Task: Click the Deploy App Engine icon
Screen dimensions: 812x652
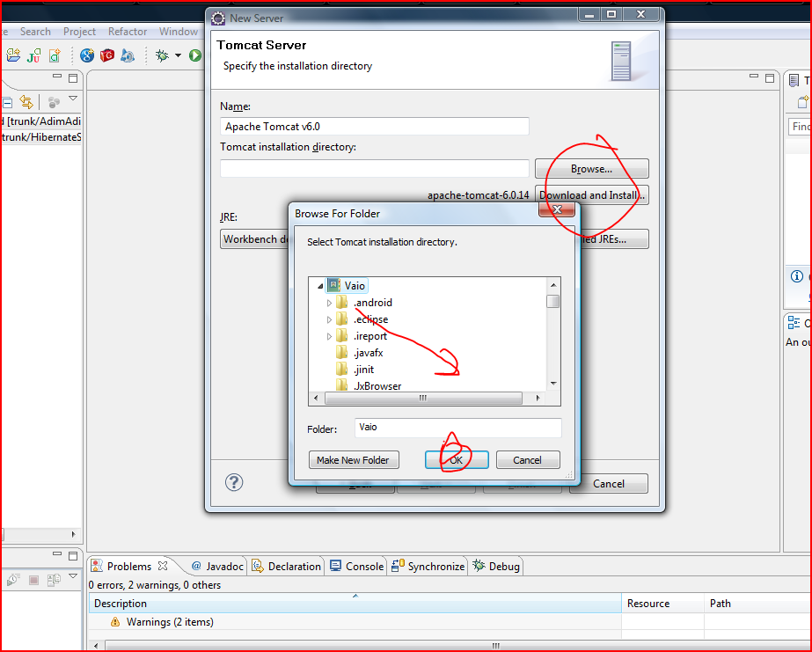Action: pyautogui.click(x=128, y=55)
